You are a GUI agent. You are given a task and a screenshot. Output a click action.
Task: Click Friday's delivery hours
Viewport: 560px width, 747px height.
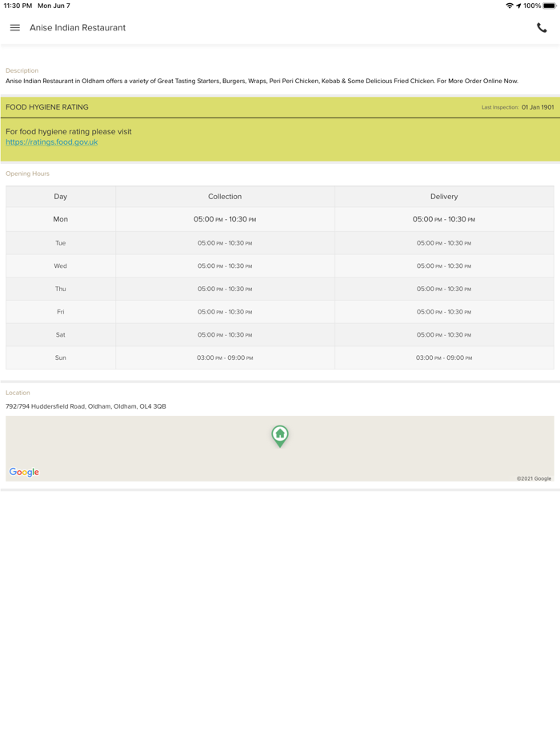(x=444, y=312)
